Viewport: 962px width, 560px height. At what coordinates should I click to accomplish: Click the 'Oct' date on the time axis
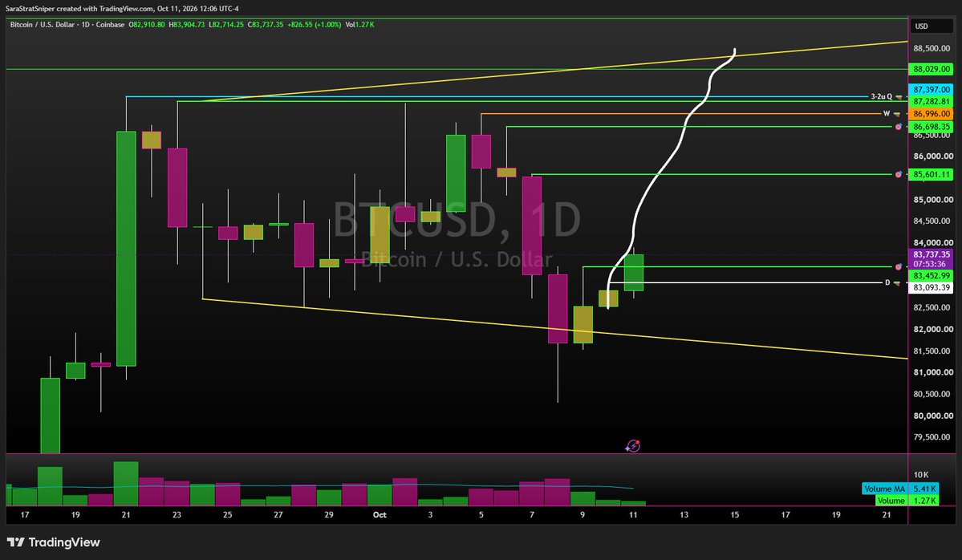point(380,514)
